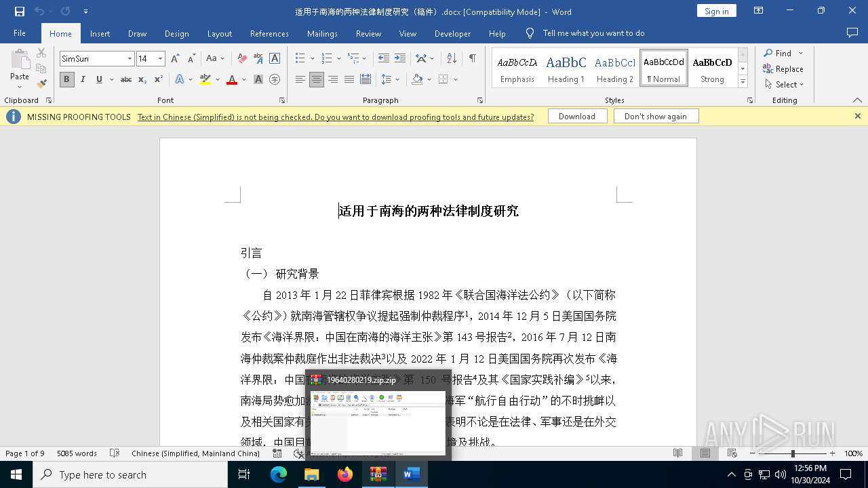Viewport: 868px width, 488px height.
Task: Click the Format Painter brush
Action: [x=41, y=84]
